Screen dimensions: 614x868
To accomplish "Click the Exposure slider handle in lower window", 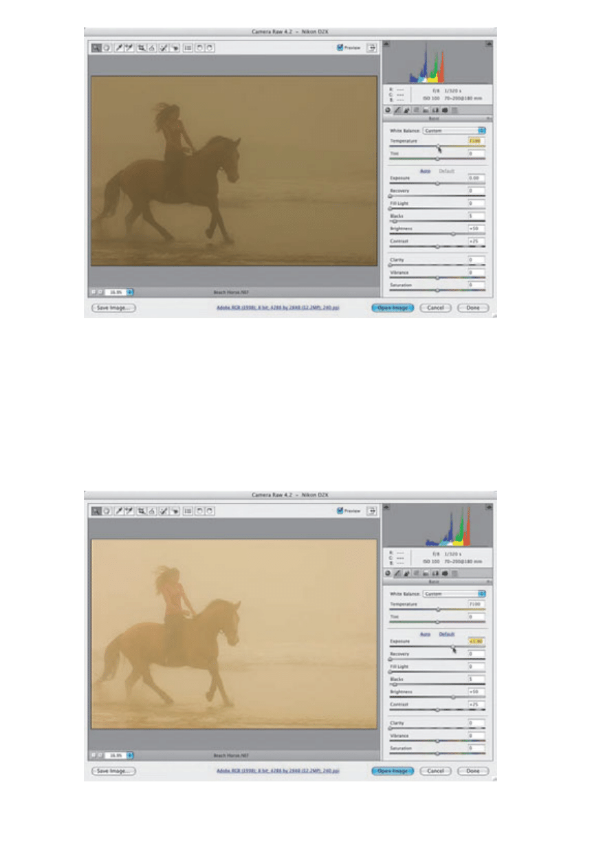I will [452, 647].
